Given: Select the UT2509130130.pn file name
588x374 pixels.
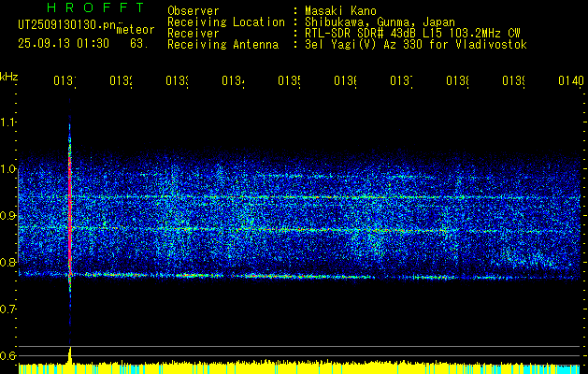Looking at the screenshot, I should coord(66,25).
